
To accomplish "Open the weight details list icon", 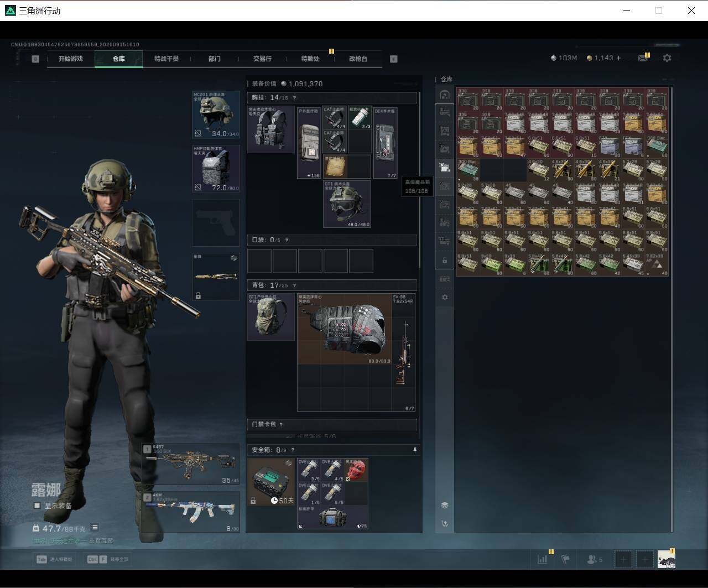I will click(95, 528).
